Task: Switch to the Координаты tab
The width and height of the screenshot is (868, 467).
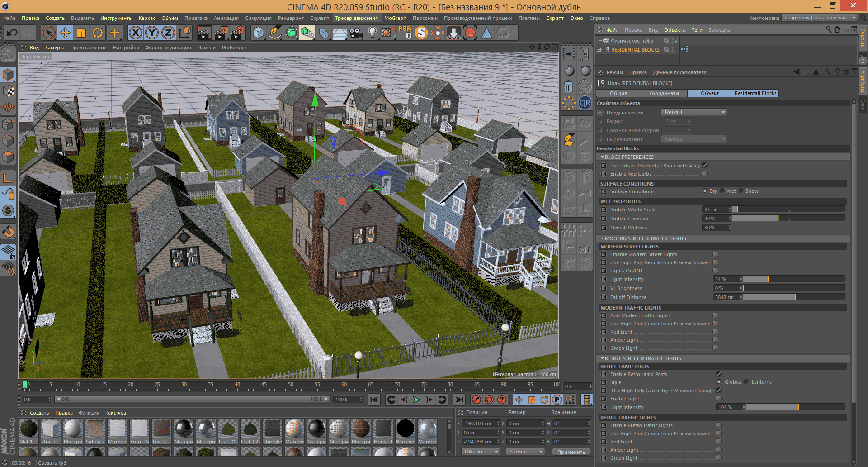Action: click(x=664, y=93)
